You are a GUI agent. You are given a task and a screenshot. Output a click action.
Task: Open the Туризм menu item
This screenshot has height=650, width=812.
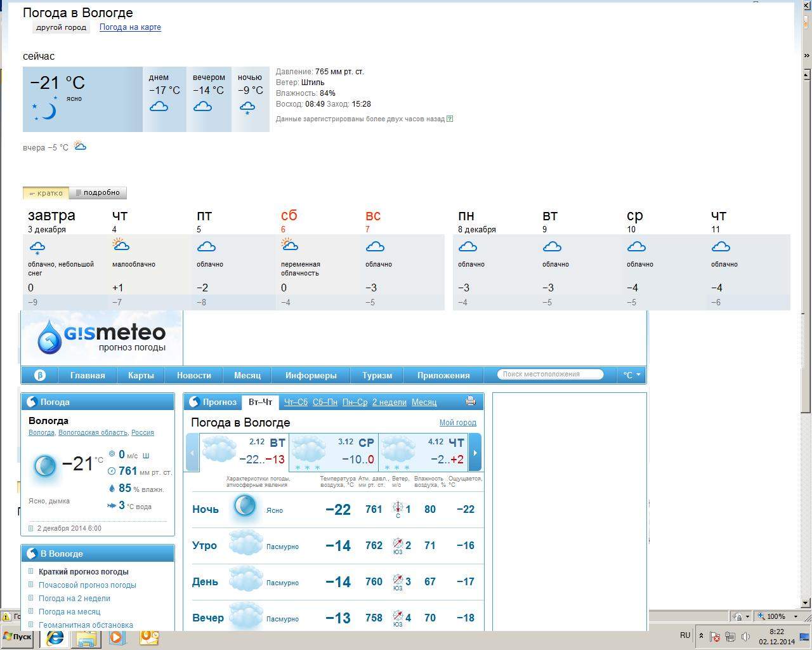[377, 375]
